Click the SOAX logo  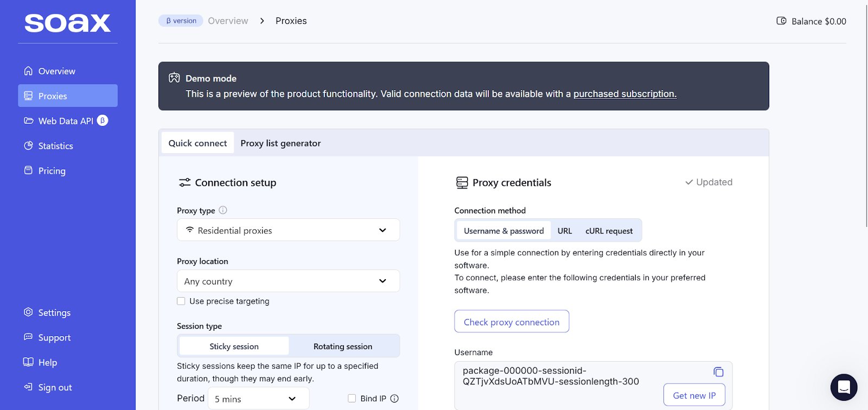[x=68, y=23]
